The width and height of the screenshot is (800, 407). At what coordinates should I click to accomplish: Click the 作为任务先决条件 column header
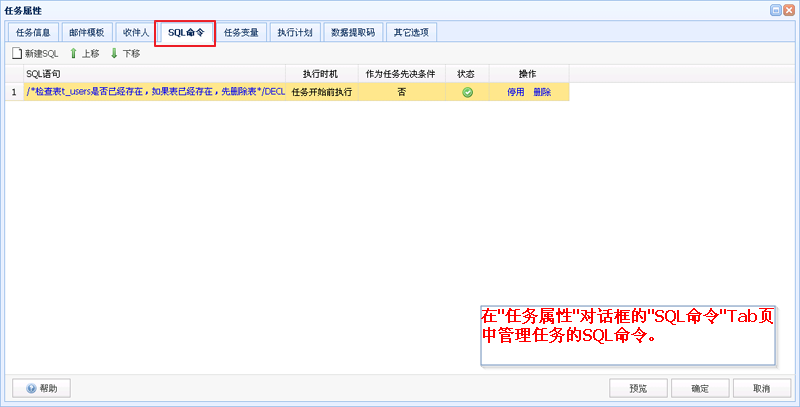coord(402,74)
